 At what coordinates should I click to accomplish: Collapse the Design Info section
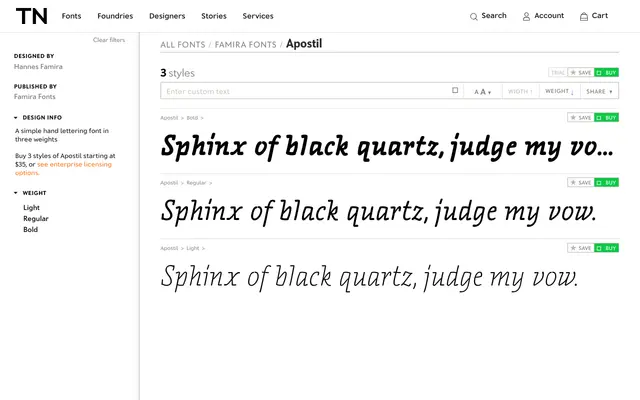38,118
